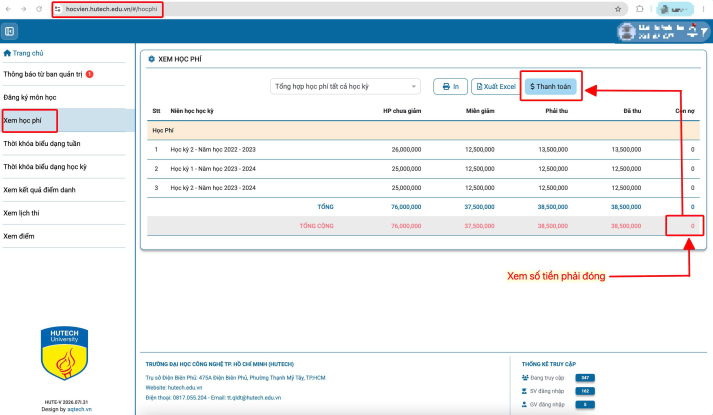Viewport: 713px width, 415px height.
Task: Click the Đang truy cập count badge
Action: (x=585, y=378)
